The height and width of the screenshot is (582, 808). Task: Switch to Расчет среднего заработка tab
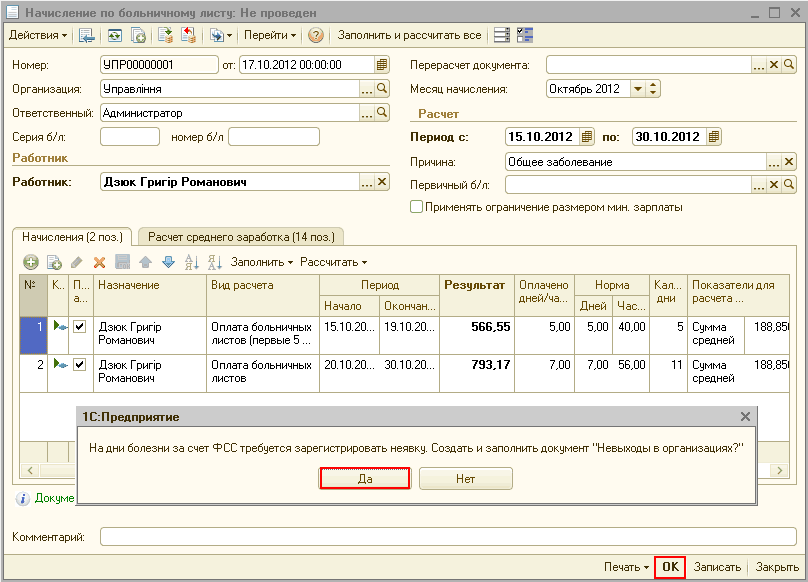[x=241, y=237]
